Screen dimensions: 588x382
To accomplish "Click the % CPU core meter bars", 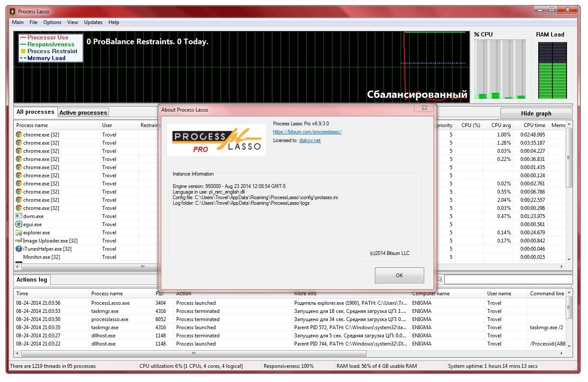I will (x=500, y=69).
